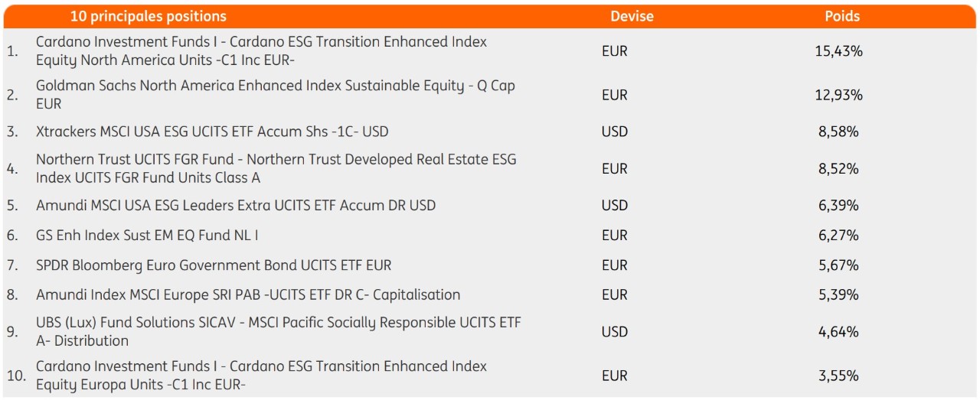980x400 pixels.
Task: Select Goldman Sachs North America Enhanced Index
Action: point(276,95)
